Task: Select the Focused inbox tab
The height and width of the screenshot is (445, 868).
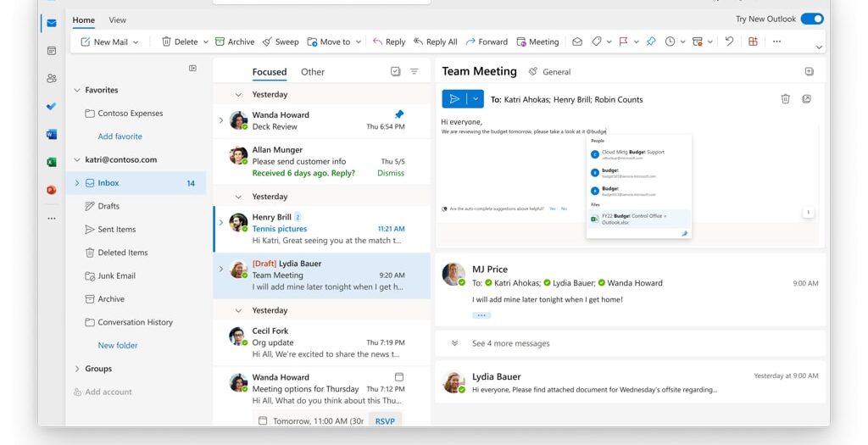Action: [x=270, y=72]
